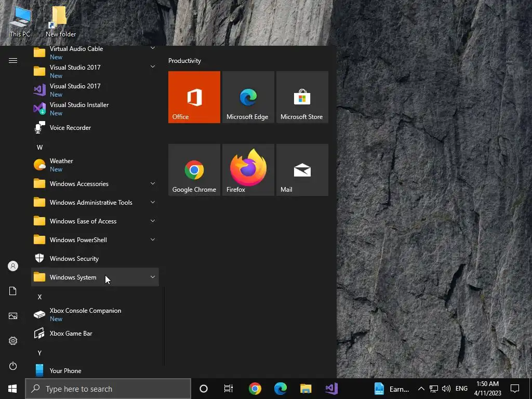Screen dimensions: 532x399
Task: Click the app list scrollbar
Action: (x=165, y=326)
